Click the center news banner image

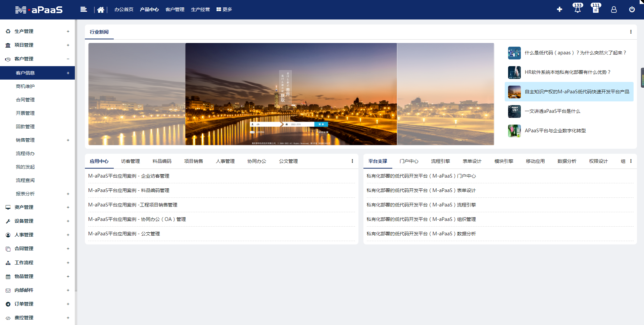point(291,94)
